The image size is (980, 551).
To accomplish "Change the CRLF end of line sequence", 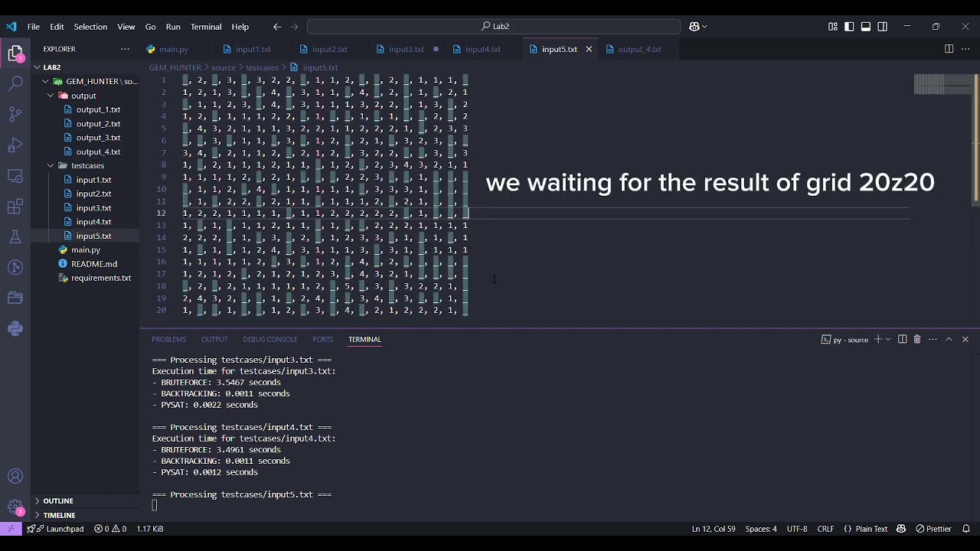I will [x=825, y=529].
